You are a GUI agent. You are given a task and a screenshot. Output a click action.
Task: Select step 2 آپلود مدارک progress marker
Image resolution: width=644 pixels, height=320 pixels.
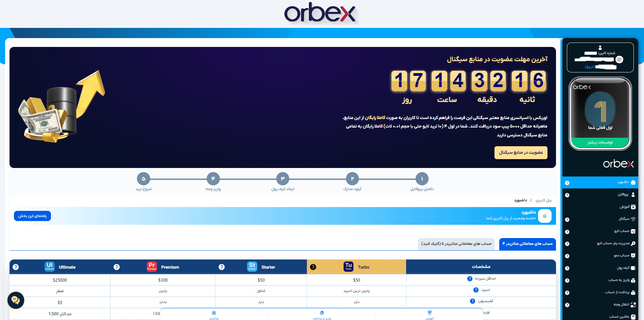click(352, 179)
